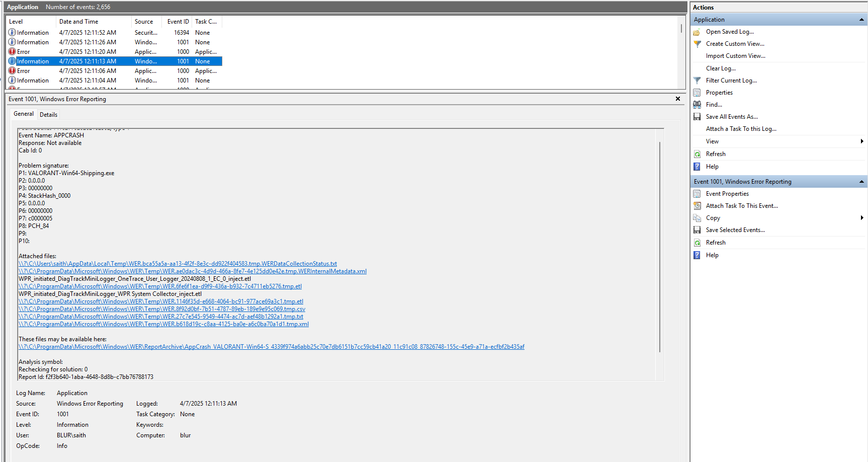
Task: Open the WERDataCollectionStatus.txt file link
Action: tap(178, 264)
